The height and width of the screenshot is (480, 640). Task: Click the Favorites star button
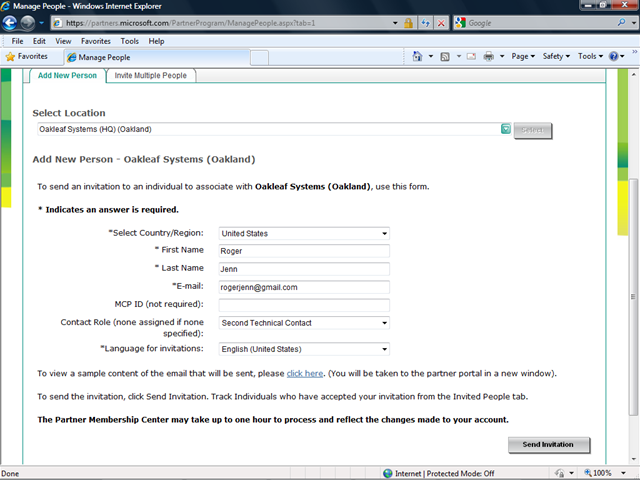click(x=27, y=57)
